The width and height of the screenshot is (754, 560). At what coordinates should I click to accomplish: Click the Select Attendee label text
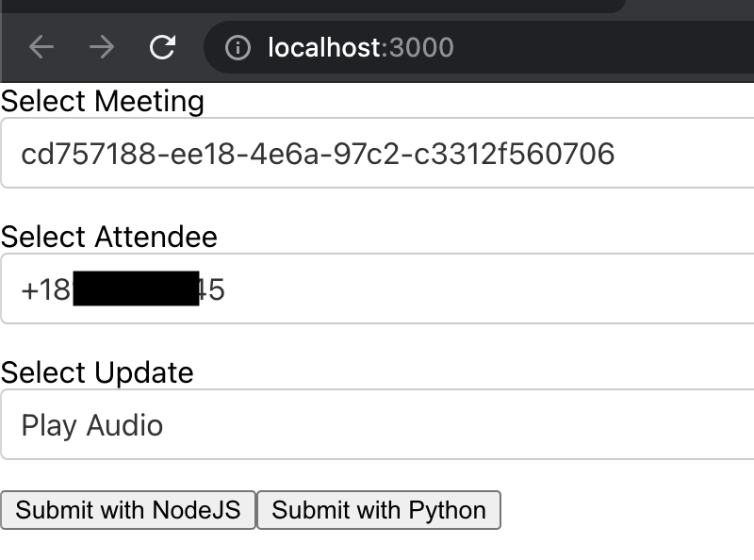click(x=109, y=237)
